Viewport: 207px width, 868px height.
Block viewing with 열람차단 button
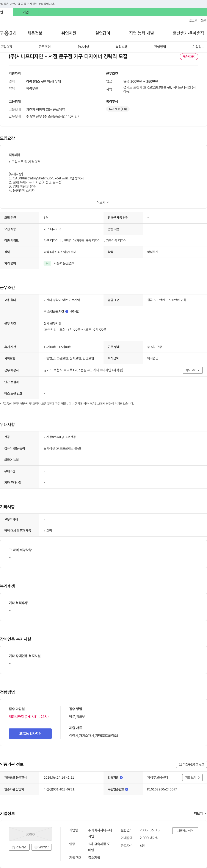click(x=41, y=847)
